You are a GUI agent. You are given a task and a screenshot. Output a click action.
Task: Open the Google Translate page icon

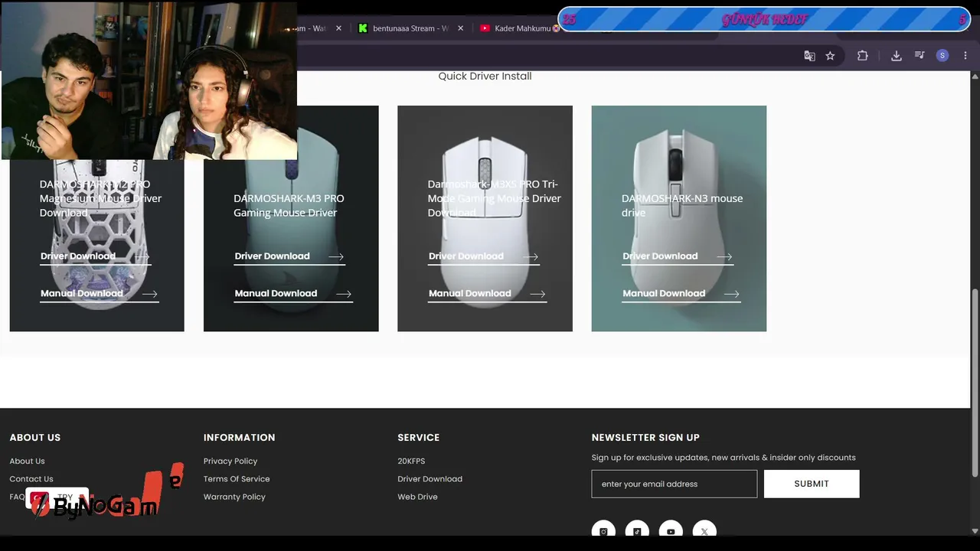(x=809, y=56)
